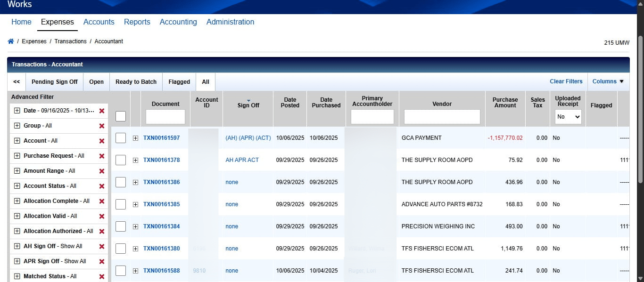Screen dimensions: 644x282
Task: Expand the Group advanced filter
Action: click(17, 126)
